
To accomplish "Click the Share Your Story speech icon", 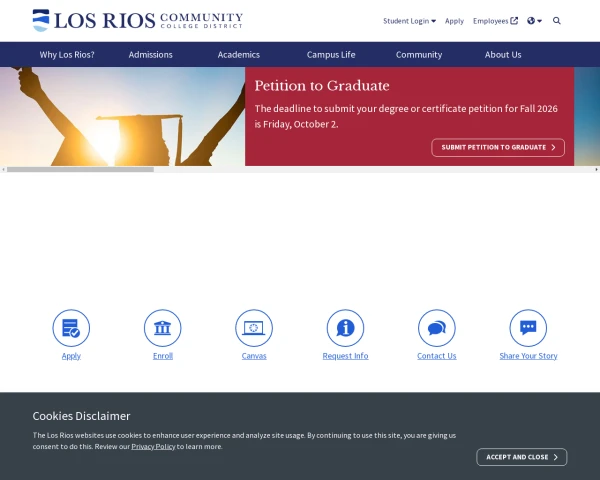I will [x=528, y=328].
